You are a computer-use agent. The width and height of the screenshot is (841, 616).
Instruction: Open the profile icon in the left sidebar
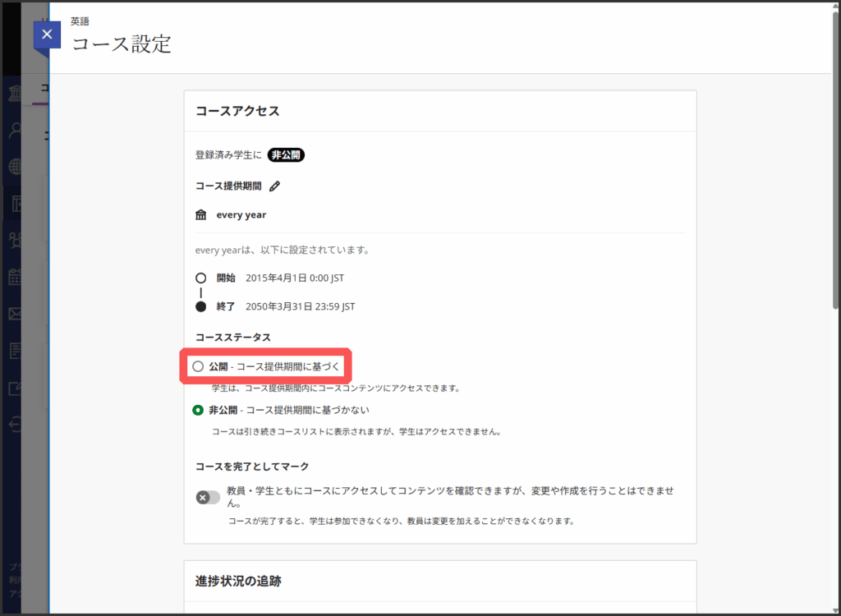click(15, 130)
